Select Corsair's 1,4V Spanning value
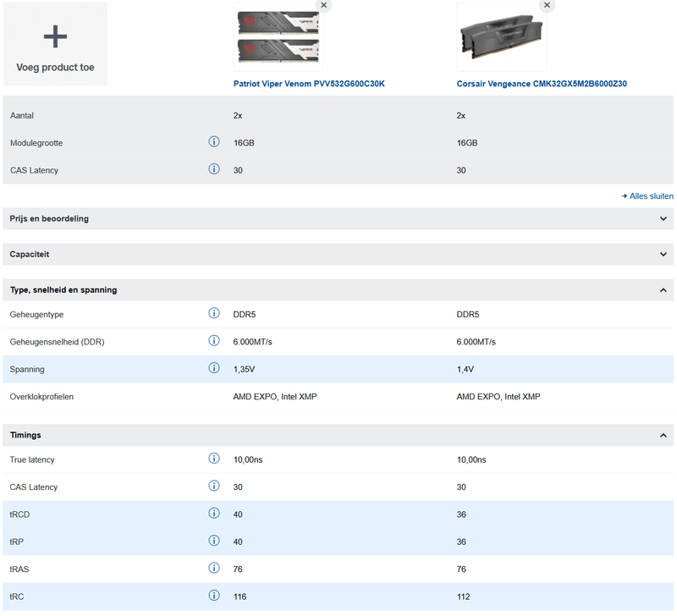The image size is (677, 616). [x=465, y=370]
